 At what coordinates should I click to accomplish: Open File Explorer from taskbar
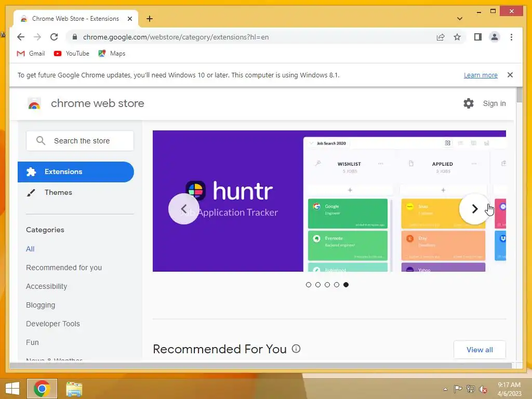(74, 389)
